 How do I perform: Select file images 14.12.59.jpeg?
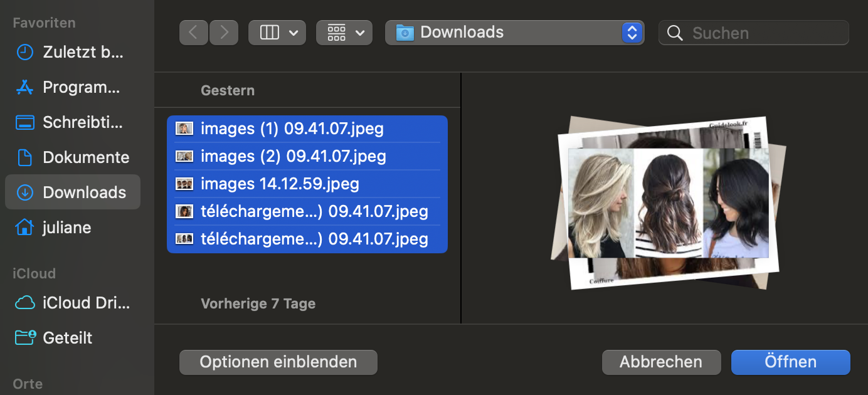[280, 184]
